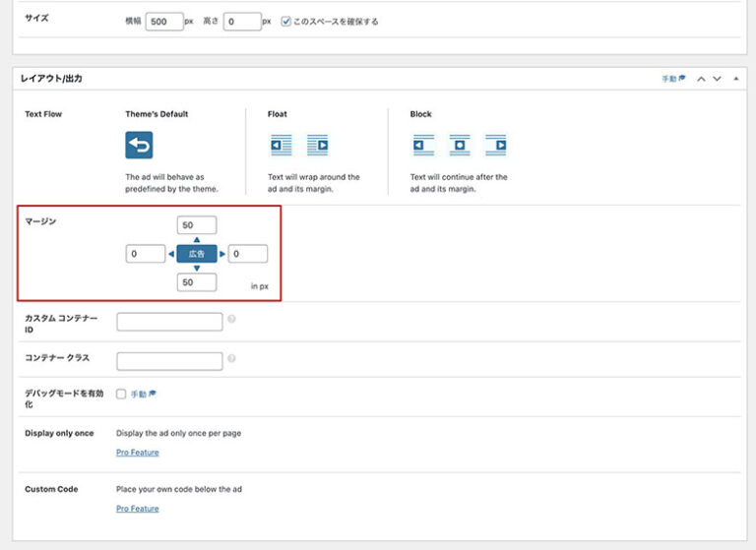Click help icon beside コンテナー クラス field

click(x=231, y=359)
